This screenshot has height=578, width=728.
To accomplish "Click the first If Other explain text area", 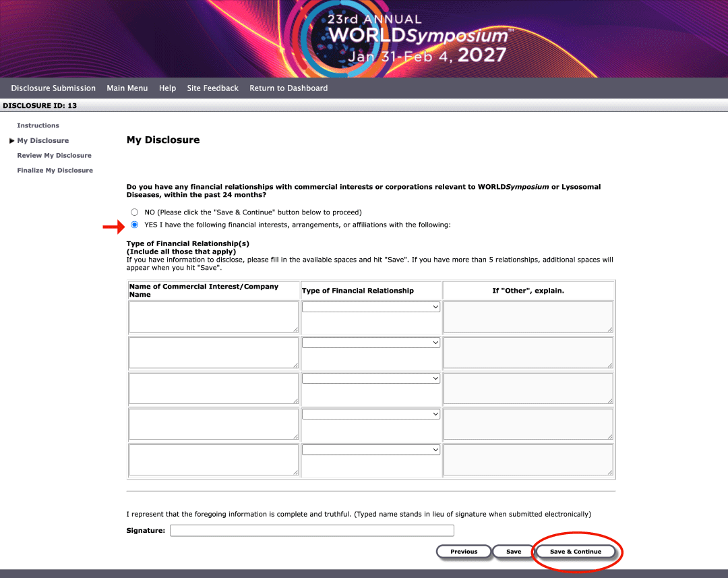I will [528, 317].
